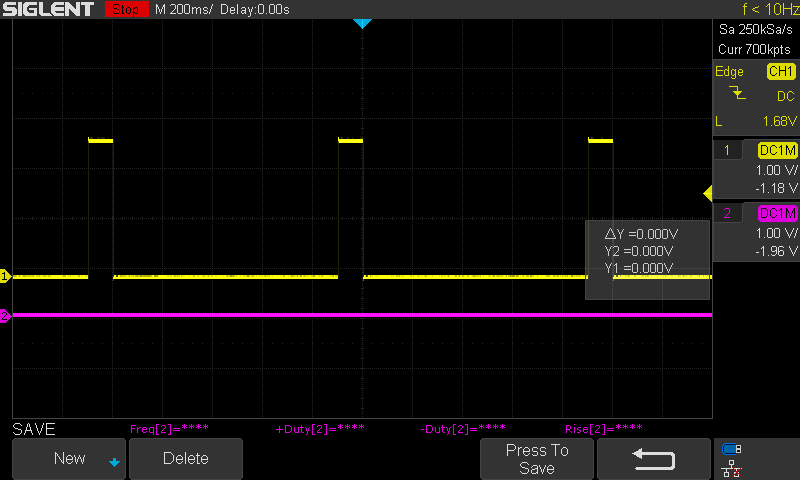
Task: Select the Sa 250kSa/s sample rate text
Action: (x=756, y=30)
